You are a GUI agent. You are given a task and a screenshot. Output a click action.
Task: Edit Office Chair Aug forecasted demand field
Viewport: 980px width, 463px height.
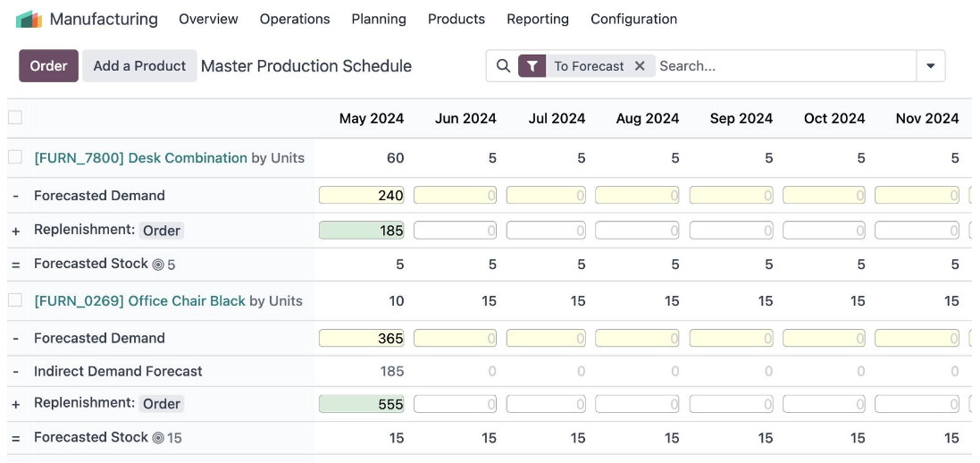click(637, 338)
